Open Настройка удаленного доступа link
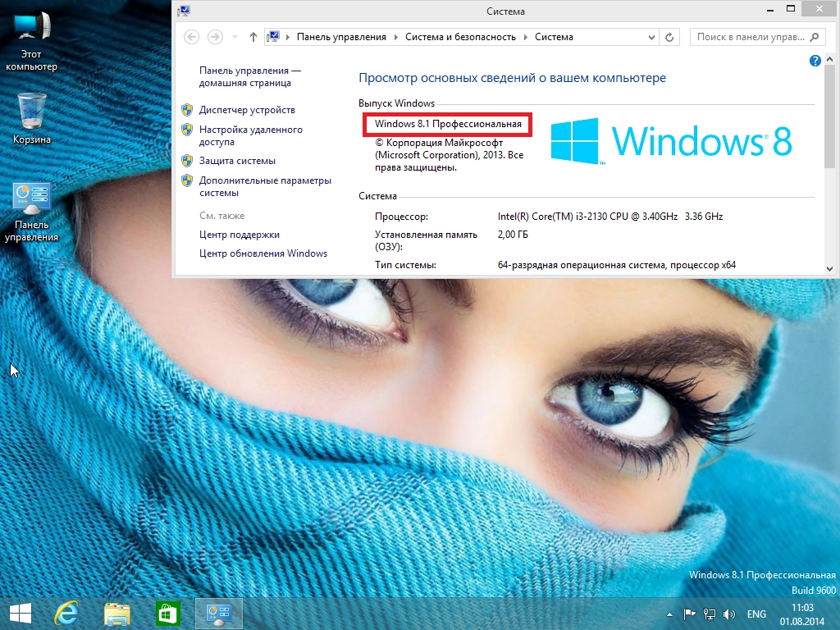 point(251,135)
